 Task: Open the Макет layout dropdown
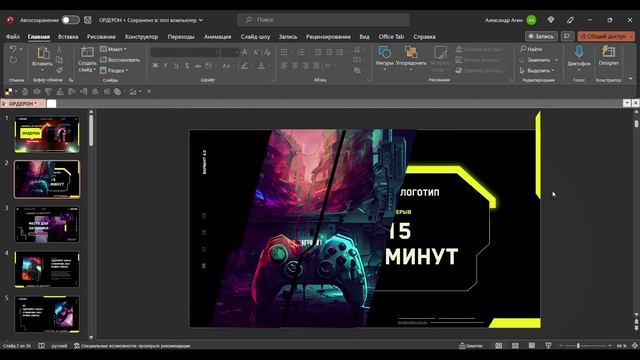(x=113, y=49)
